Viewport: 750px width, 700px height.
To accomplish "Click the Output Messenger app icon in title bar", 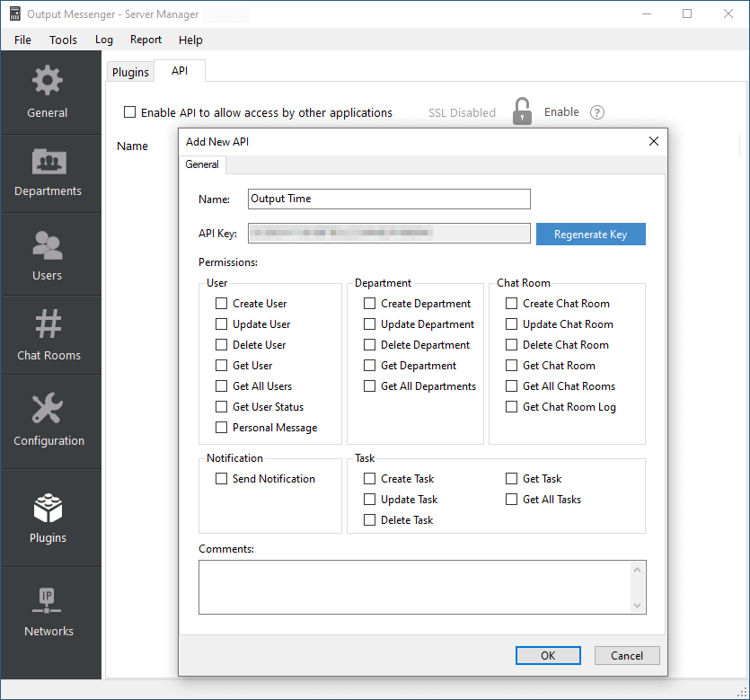I will pos(15,13).
